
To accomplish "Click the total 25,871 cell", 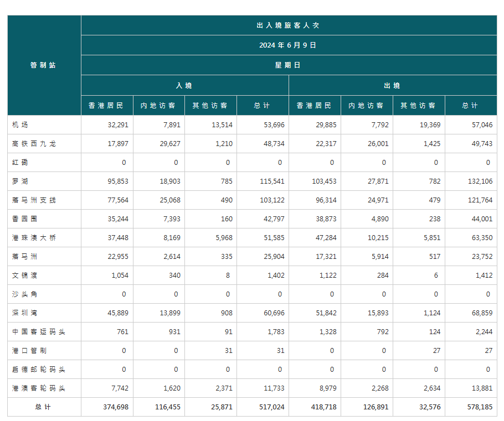I will [x=211, y=407].
